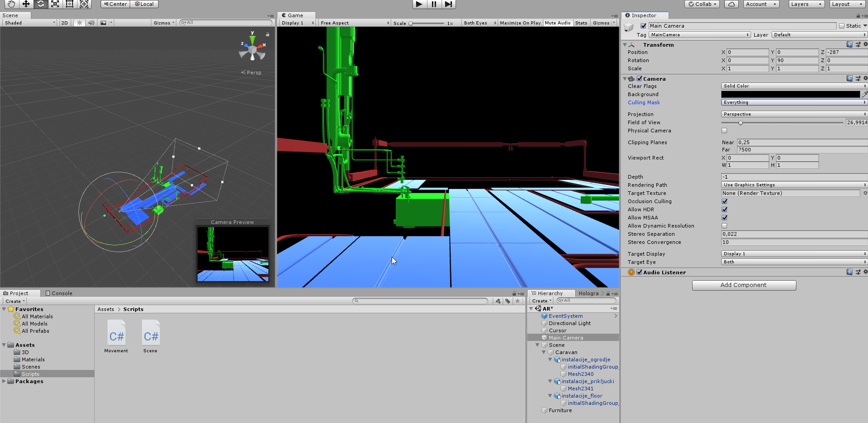Search project by label icon
Viewport: 868px width, 423px height.
508,301
